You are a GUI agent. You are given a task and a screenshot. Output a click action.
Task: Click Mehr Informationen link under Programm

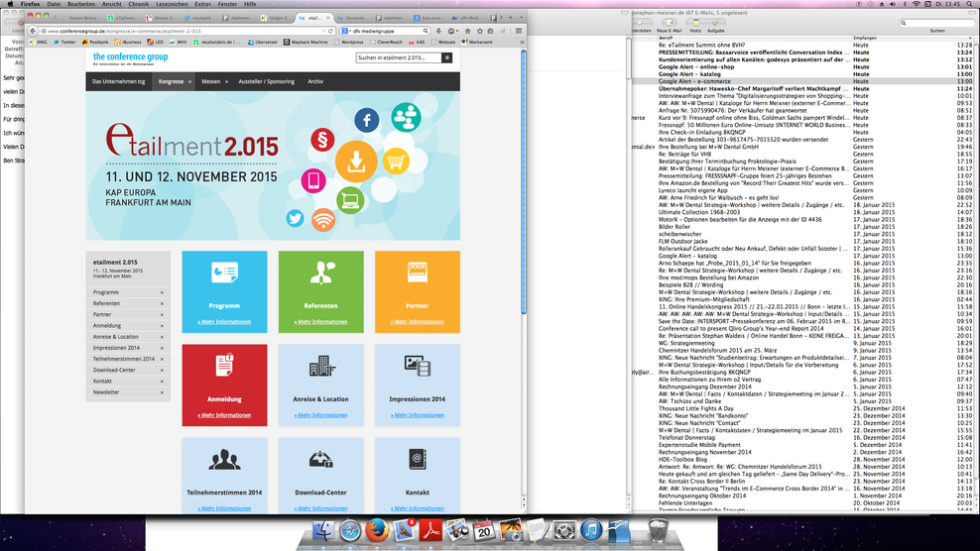click(224, 322)
